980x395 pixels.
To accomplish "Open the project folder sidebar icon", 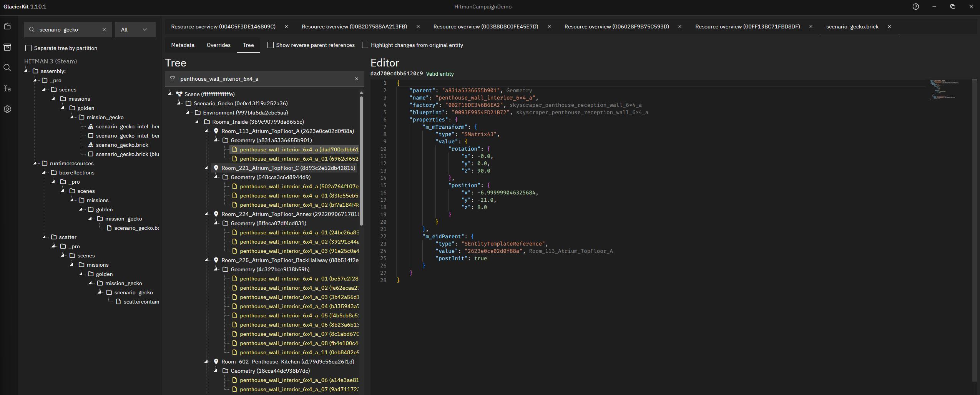I will click(7, 27).
